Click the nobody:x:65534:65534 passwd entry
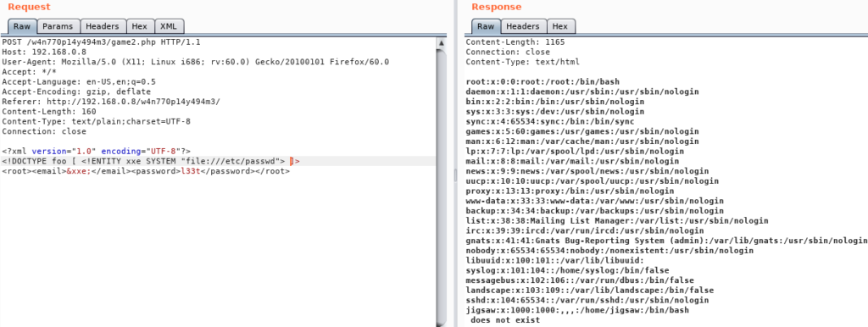The image size is (868, 327). click(609, 250)
